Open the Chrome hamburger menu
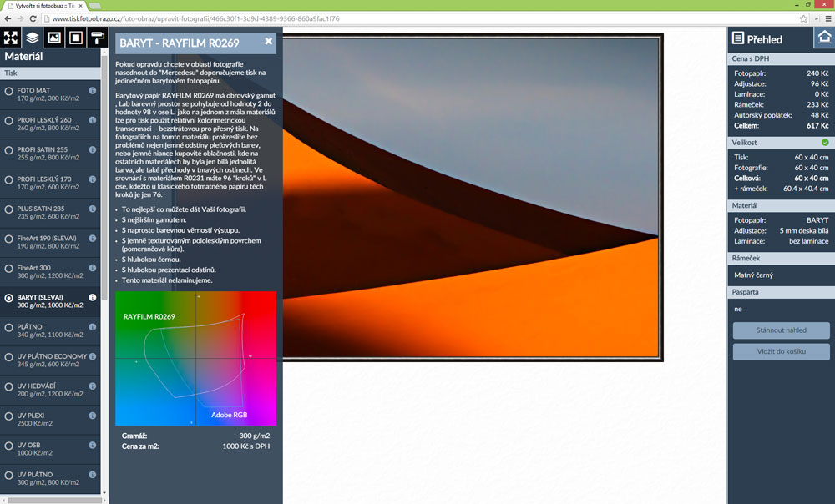 click(x=826, y=18)
